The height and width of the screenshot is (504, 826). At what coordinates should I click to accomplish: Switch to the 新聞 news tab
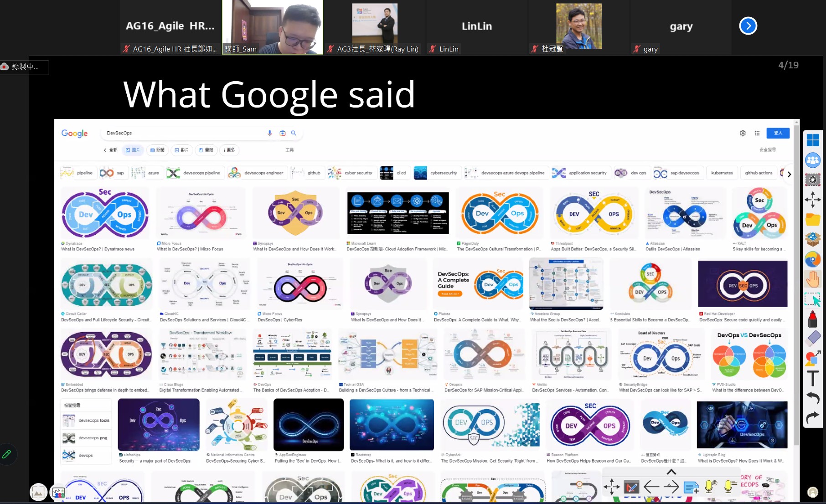point(157,150)
